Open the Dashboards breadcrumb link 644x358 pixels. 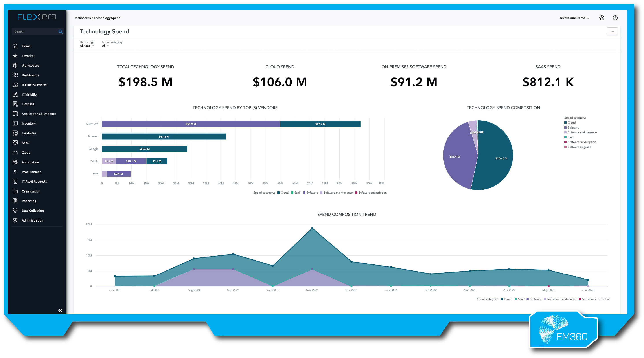pyautogui.click(x=82, y=18)
